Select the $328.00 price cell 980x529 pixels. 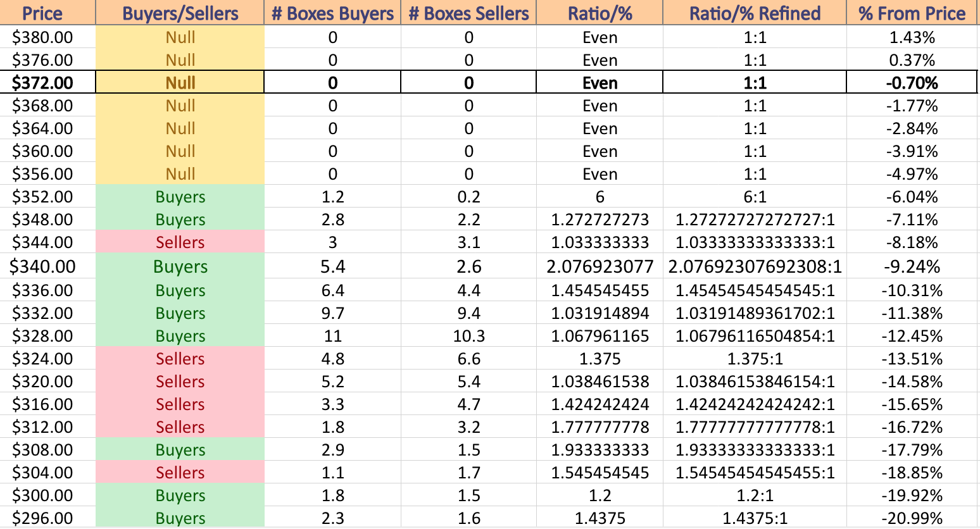47,336
